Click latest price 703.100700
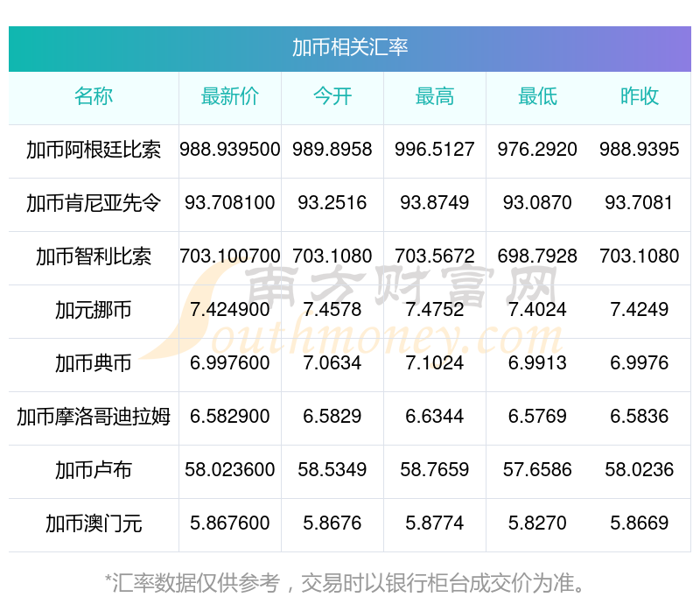Viewport: 700px width, 611px height. [x=229, y=256]
